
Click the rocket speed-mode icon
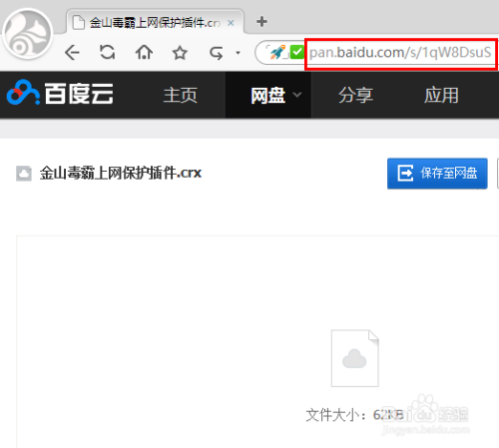(x=277, y=52)
